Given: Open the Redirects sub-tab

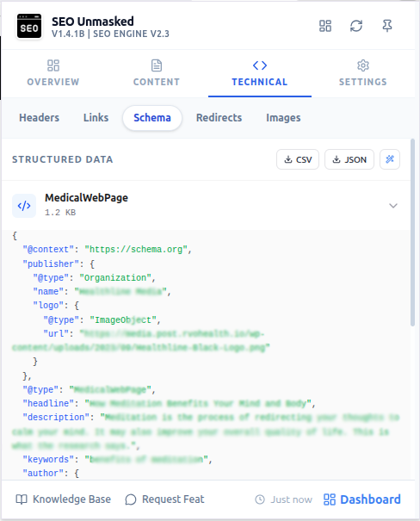Looking at the screenshot, I should click(219, 118).
